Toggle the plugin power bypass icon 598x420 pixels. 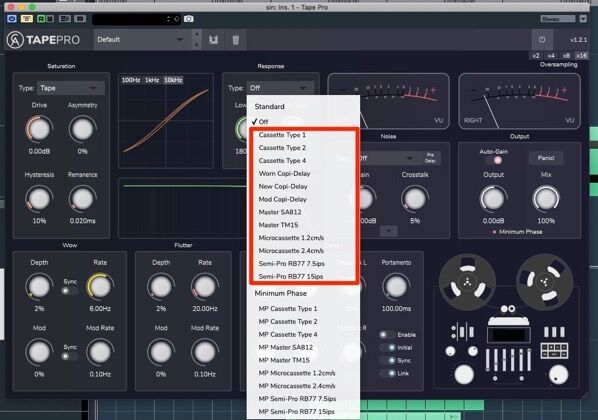542,40
